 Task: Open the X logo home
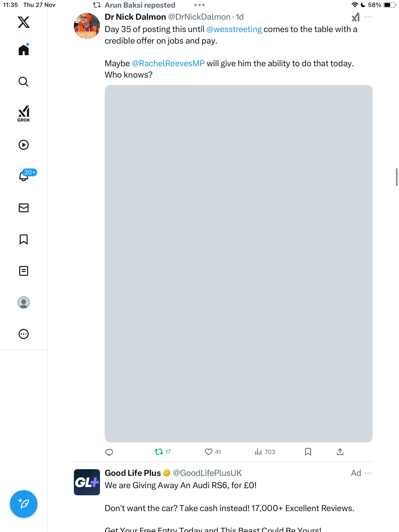(x=24, y=22)
